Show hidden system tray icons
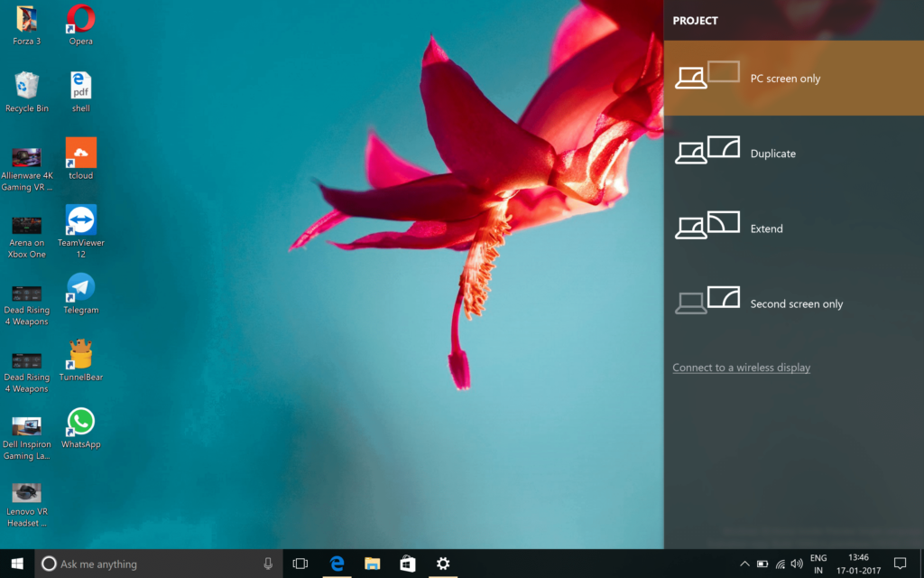Viewport: 924px width, 578px height. 744,564
